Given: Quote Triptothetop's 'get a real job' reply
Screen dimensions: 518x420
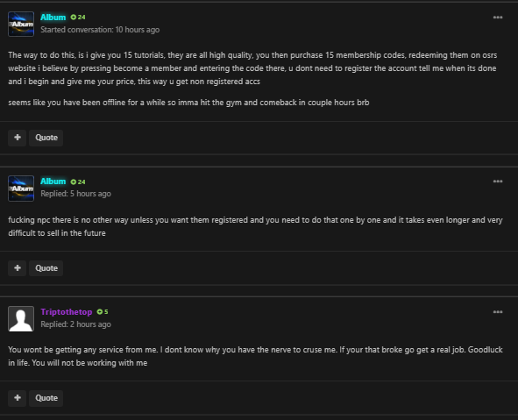Looking at the screenshot, I should click(x=46, y=398).
